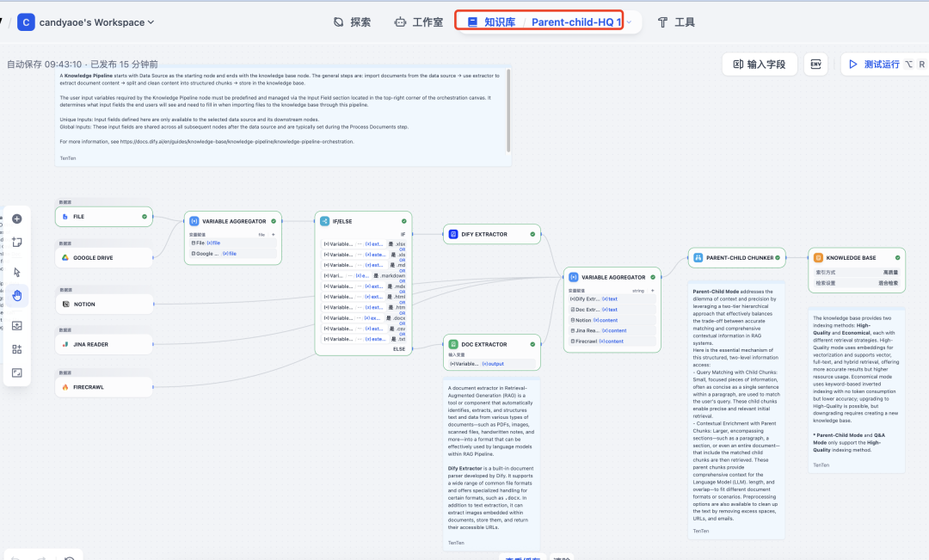This screenshot has width=929, height=560.
Task: Click icon of Variable Aggregator containing File variable
Action: [x=194, y=221]
